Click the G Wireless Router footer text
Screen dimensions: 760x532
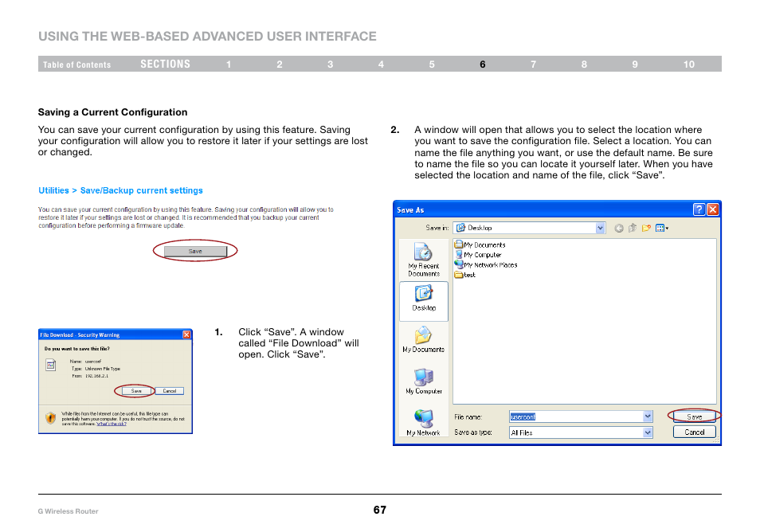[68, 511]
